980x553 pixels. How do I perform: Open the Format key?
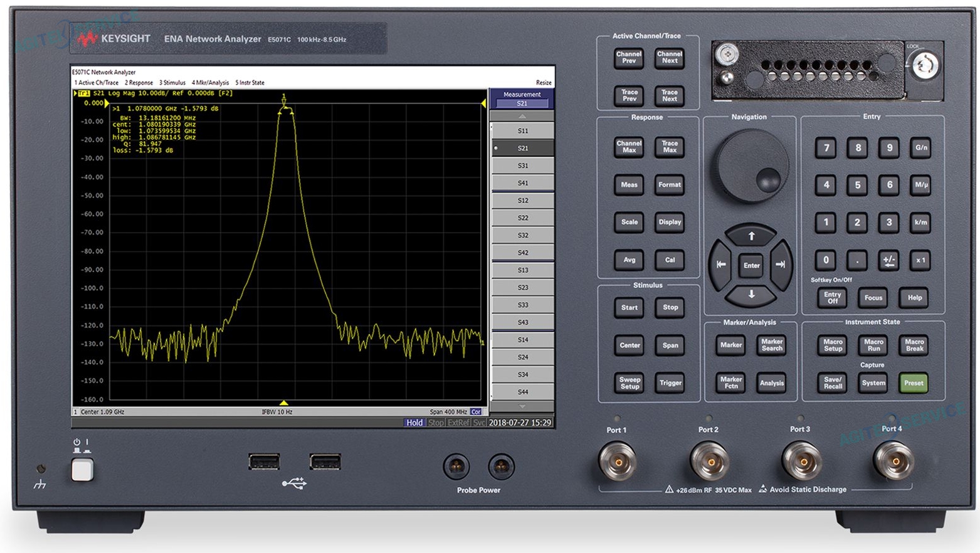[670, 185]
